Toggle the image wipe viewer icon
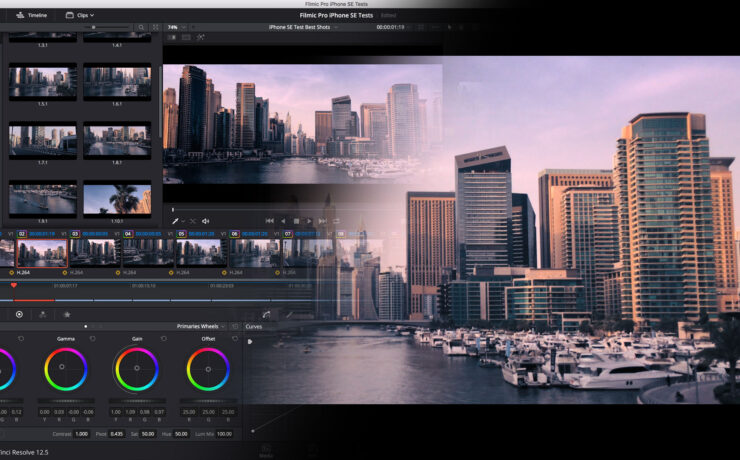Screen dimensions: 740x460 point(172,37)
